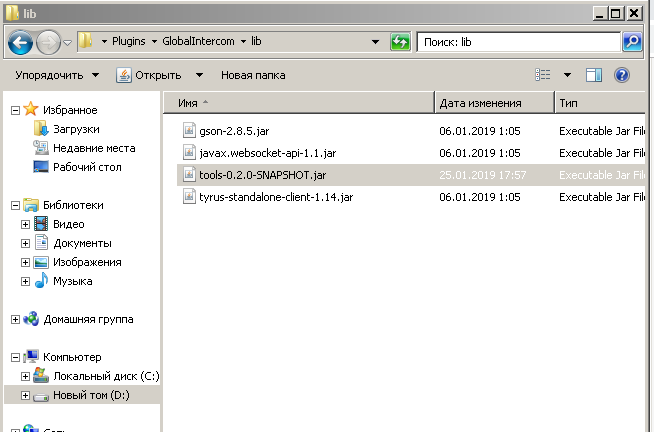Click the Новая папка button
The height and width of the screenshot is (432, 654).
click(252, 75)
